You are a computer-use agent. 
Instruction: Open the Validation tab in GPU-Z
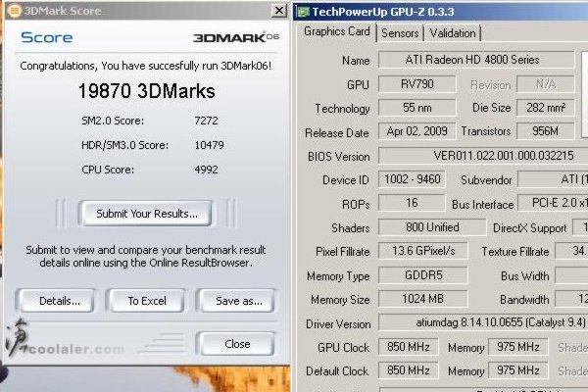point(453,33)
